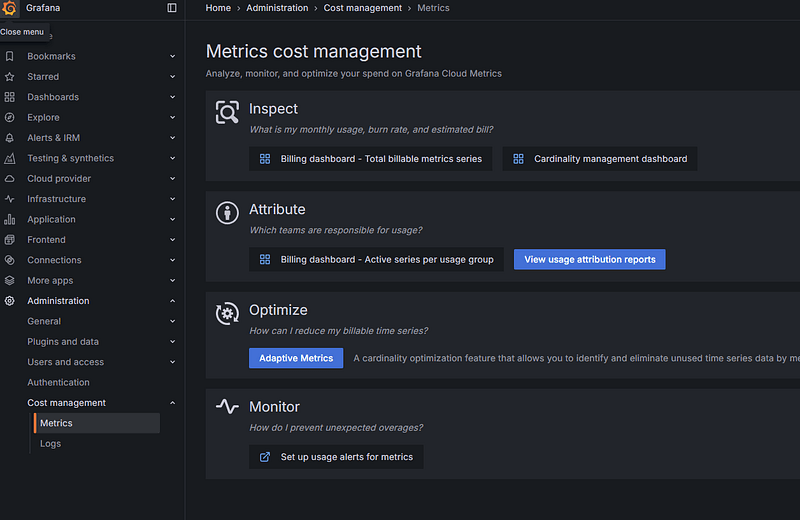This screenshot has width=800, height=520.
Task: Go to Cost management in the breadcrumb
Action: point(363,8)
